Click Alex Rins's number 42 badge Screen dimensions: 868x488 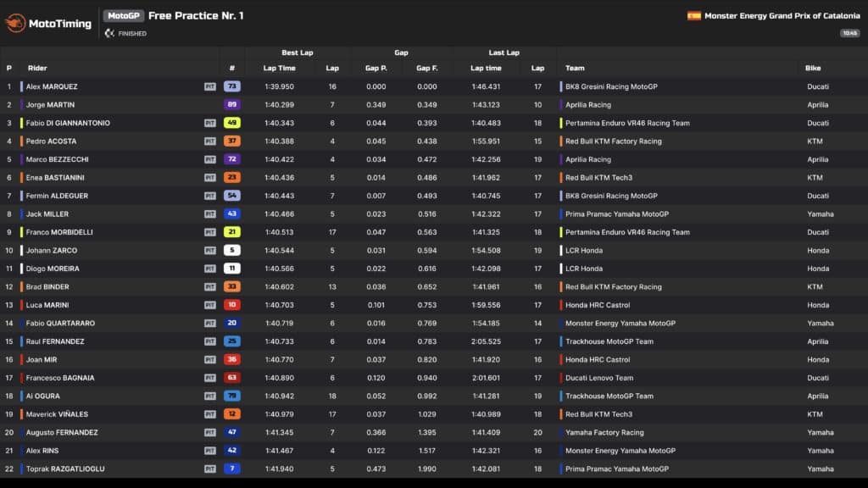(x=232, y=451)
